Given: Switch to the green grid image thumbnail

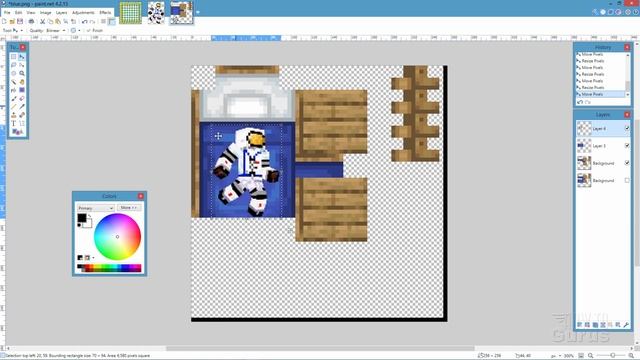Looking at the screenshot, I should [x=131, y=12].
